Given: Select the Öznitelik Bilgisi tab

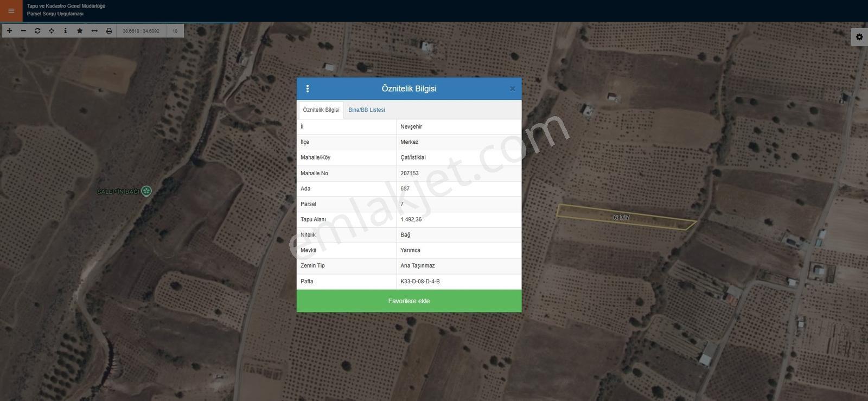Looking at the screenshot, I should tap(321, 110).
